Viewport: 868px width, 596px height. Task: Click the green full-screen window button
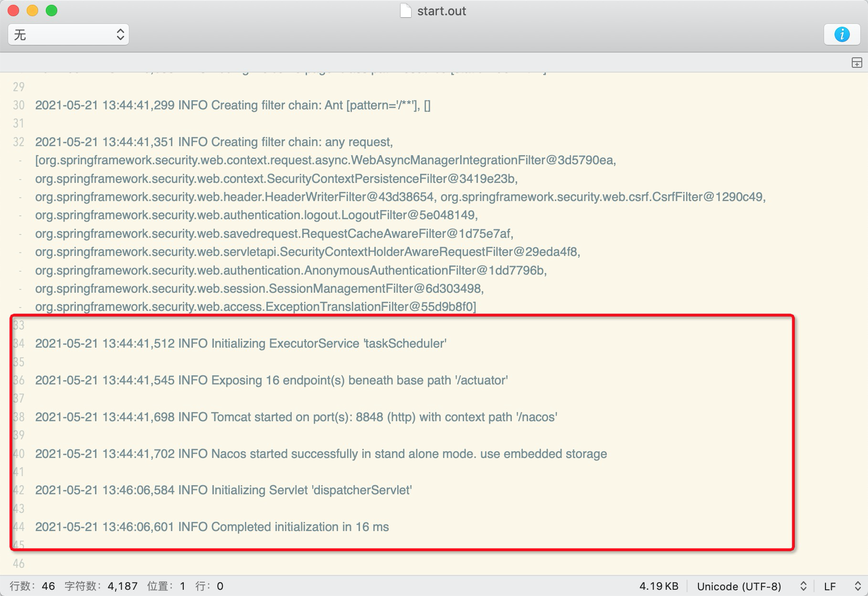pyautogui.click(x=52, y=11)
